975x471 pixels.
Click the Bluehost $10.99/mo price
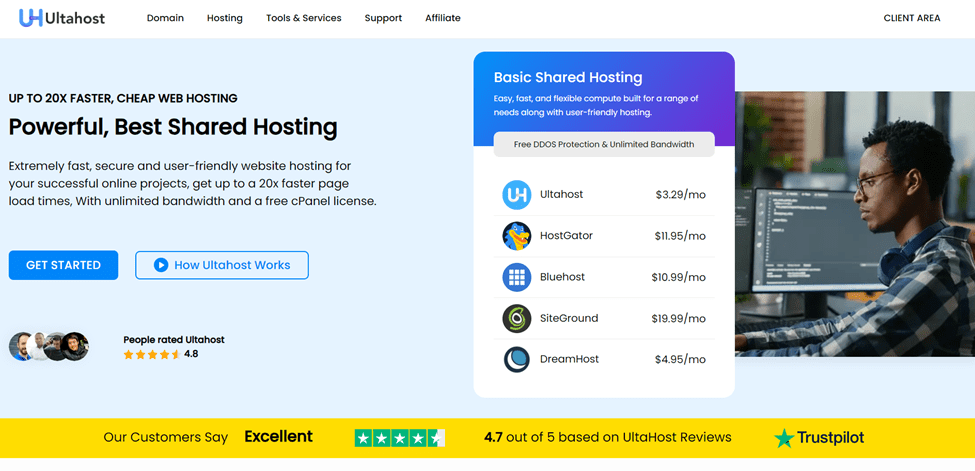click(678, 277)
